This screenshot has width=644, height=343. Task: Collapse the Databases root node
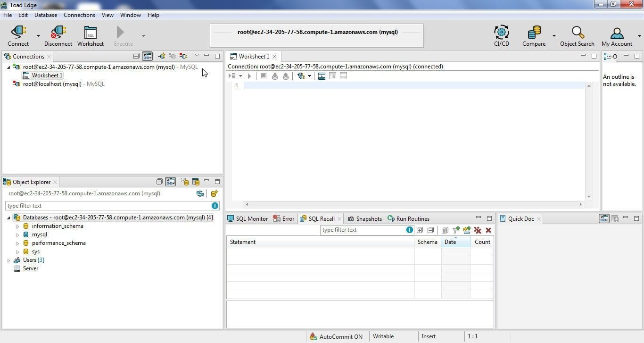tap(8, 218)
